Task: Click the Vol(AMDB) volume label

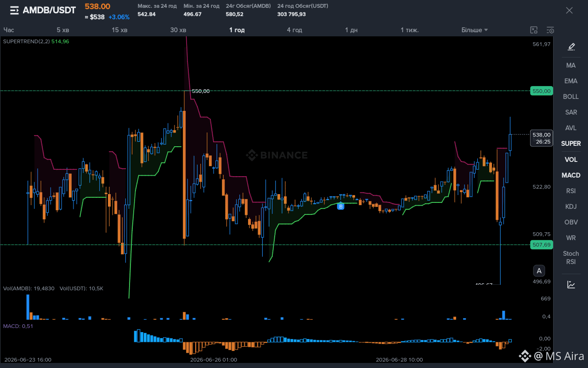Action: (x=29, y=288)
